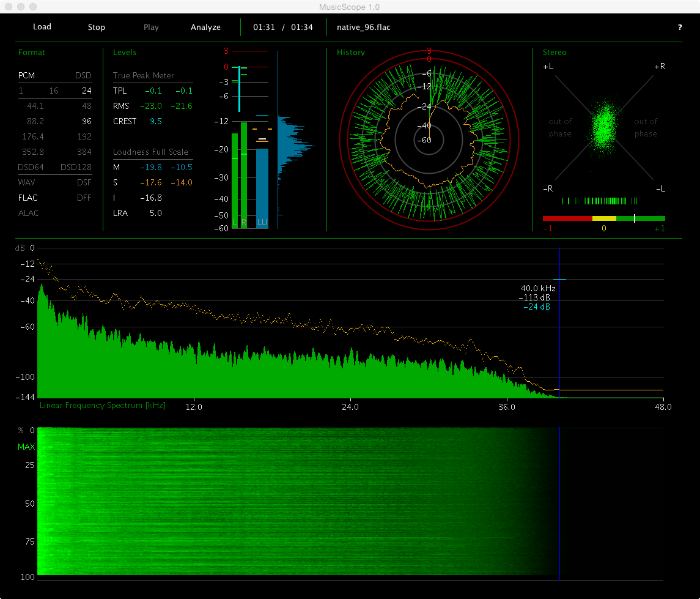This screenshot has width=700, height=599.
Task: Click the 40.0 kHz cursor readout
Action: pyautogui.click(x=538, y=289)
